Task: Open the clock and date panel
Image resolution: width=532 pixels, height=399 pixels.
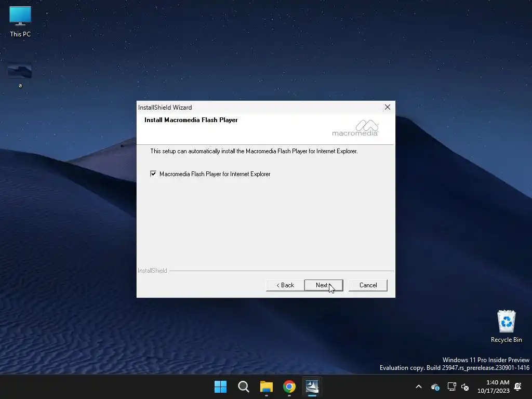Action: click(x=494, y=387)
